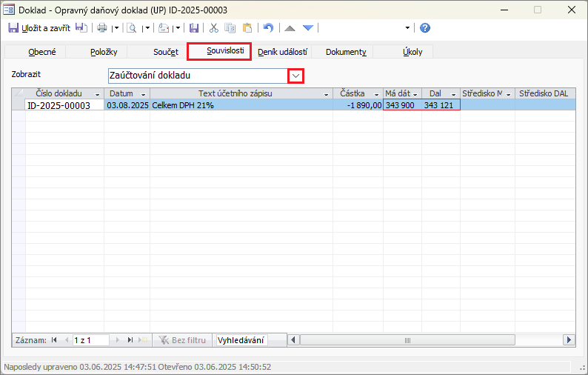The height and width of the screenshot is (375, 588).
Task: Click the Zaúčtování dokladu combo field
Action: [x=198, y=76]
